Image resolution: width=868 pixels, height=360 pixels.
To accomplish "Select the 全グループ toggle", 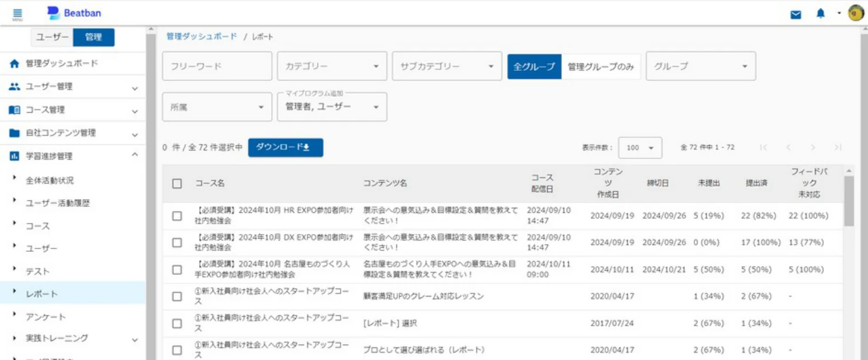I will (x=534, y=66).
